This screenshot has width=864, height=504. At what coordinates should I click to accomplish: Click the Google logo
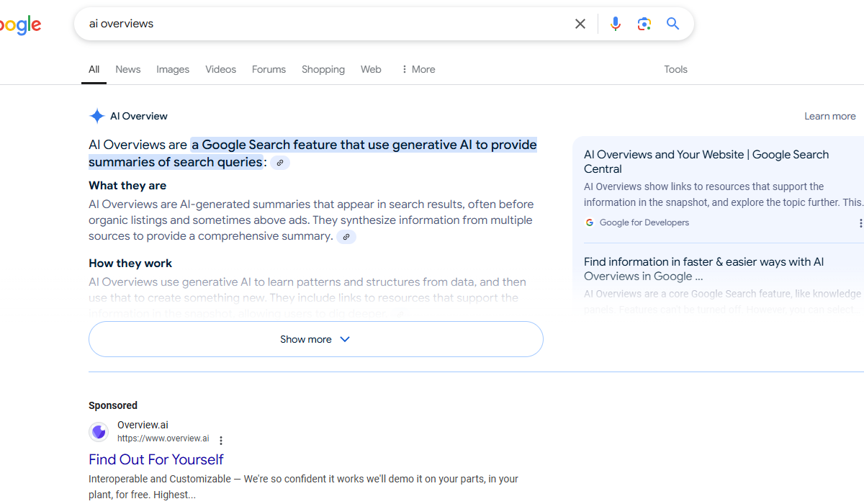pos(20,25)
